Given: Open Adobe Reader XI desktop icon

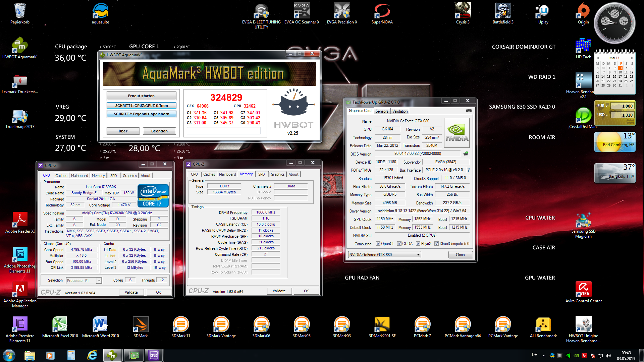Looking at the screenshot, I should (20, 223).
